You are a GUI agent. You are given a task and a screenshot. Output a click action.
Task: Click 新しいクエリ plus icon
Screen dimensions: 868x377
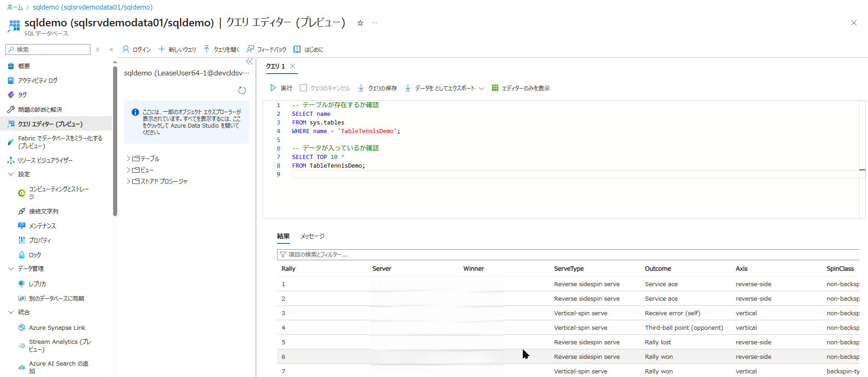click(x=161, y=49)
